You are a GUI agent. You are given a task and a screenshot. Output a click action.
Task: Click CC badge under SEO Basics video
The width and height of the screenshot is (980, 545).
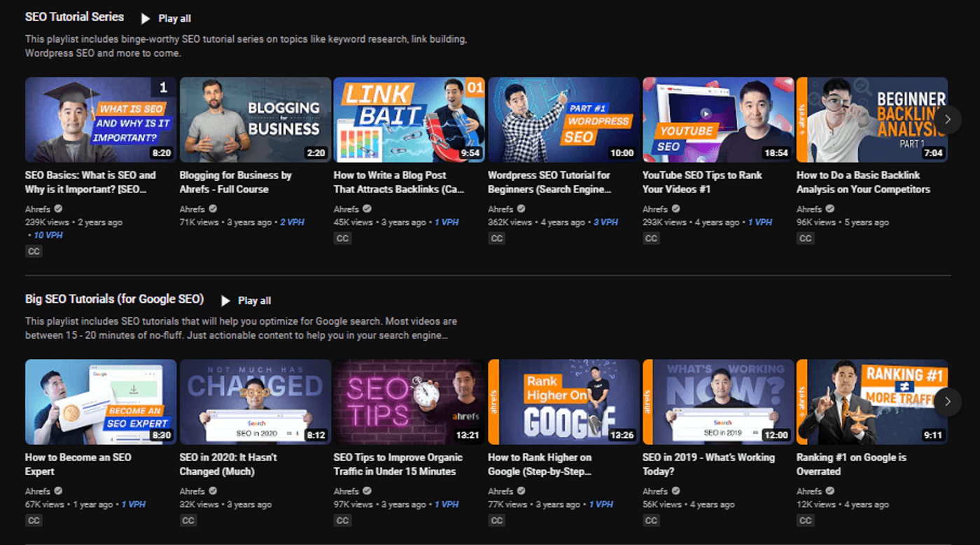34,251
